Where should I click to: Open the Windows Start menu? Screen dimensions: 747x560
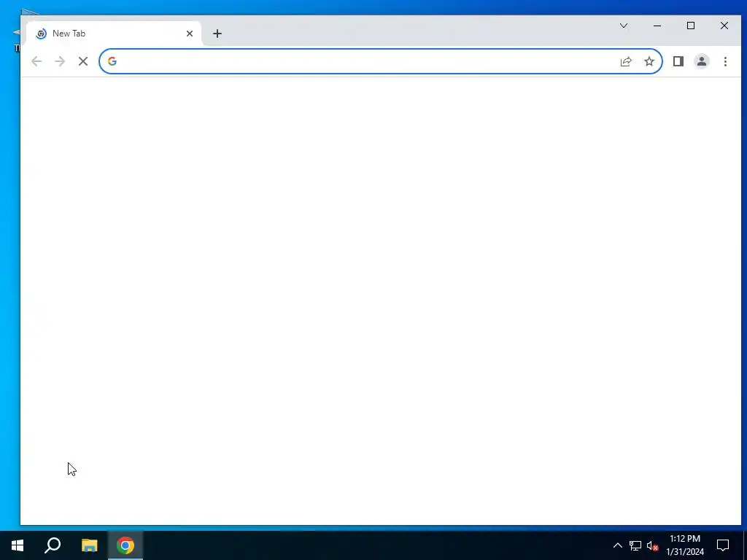[18, 545]
